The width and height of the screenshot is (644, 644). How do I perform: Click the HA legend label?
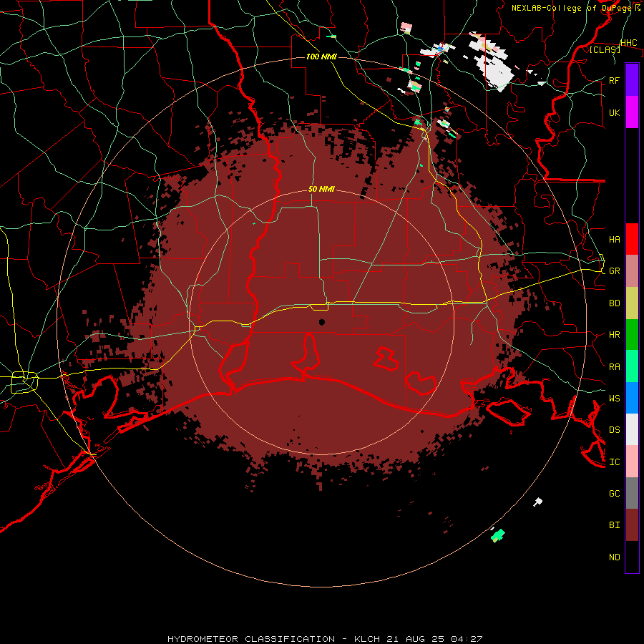tap(614, 239)
